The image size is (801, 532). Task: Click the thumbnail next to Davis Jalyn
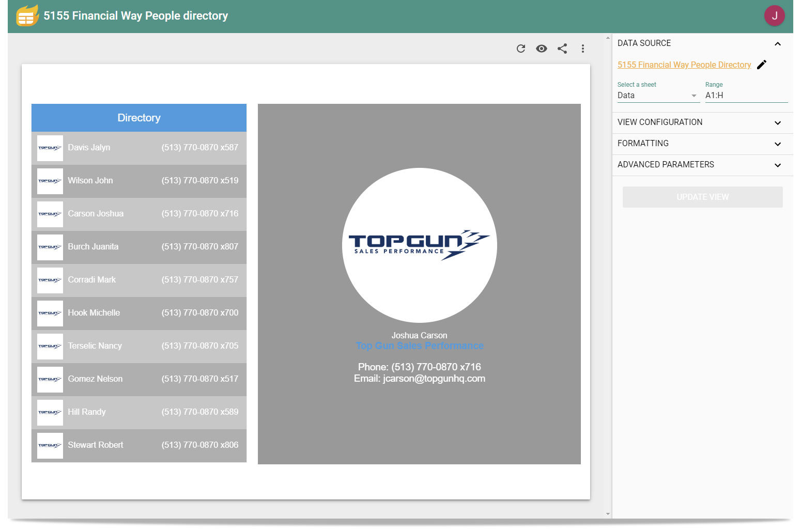click(50, 148)
